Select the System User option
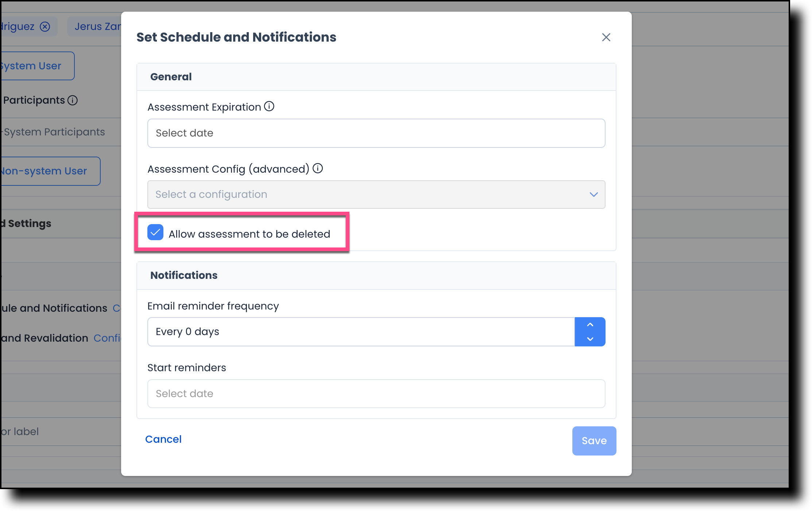The height and width of the screenshot is (511, 812). click(x=30, y=66)
